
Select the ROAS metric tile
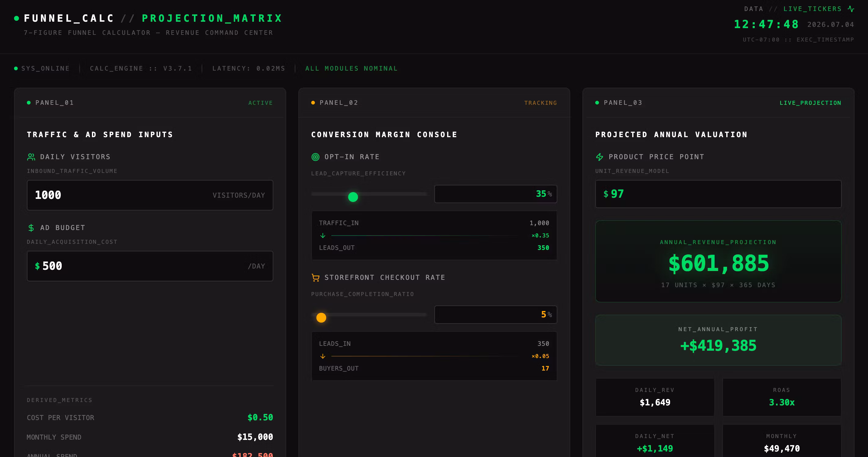pos(782,397)
